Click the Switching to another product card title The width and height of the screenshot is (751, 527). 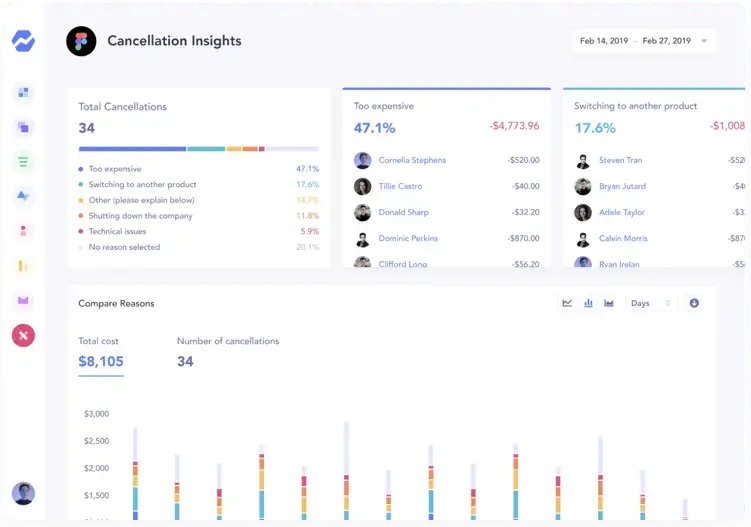click(x=636, y=106)
